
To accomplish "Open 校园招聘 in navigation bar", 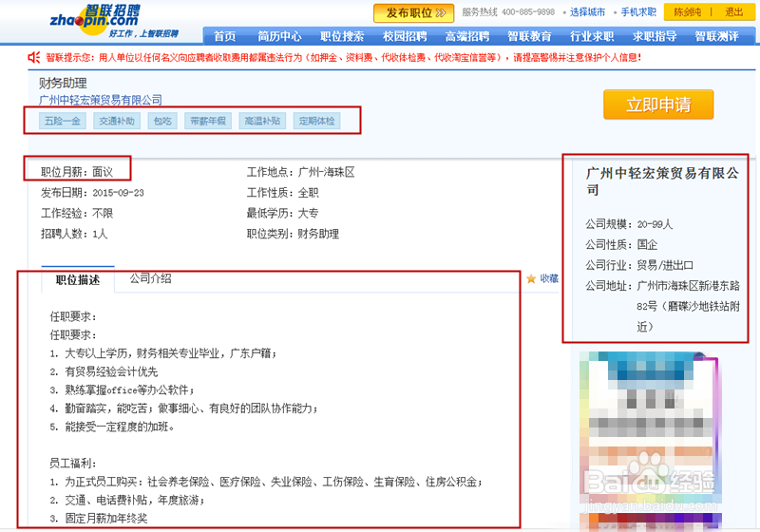I will point(405,36).
